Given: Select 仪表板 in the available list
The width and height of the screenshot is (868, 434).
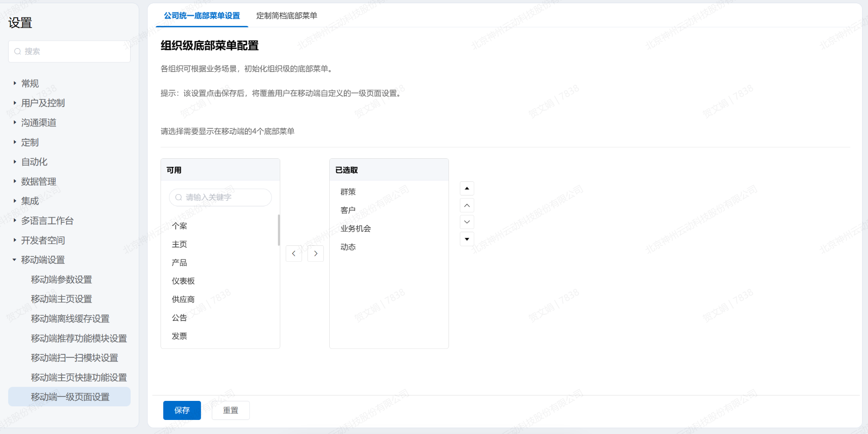Looking at the screenshot, I should pos(183,281).
